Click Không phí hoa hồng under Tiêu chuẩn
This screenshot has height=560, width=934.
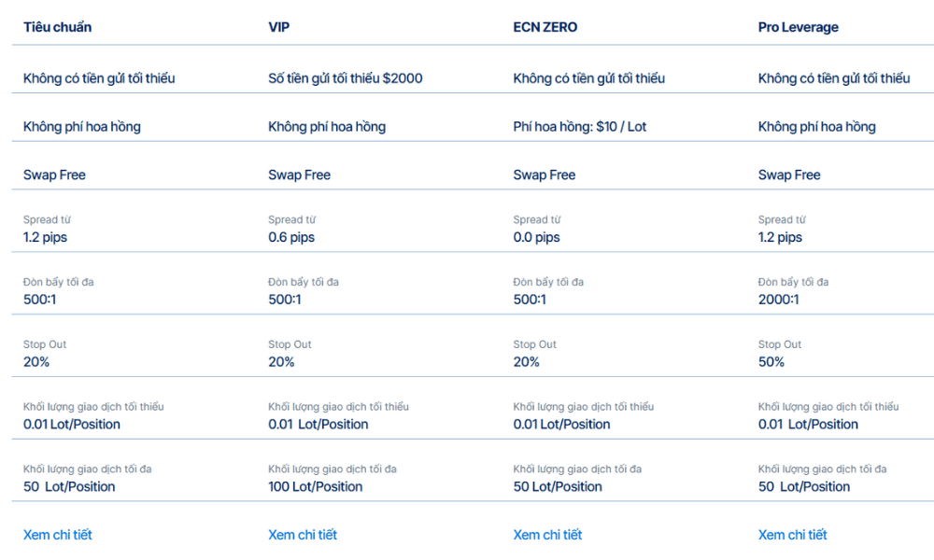(82, 127)
